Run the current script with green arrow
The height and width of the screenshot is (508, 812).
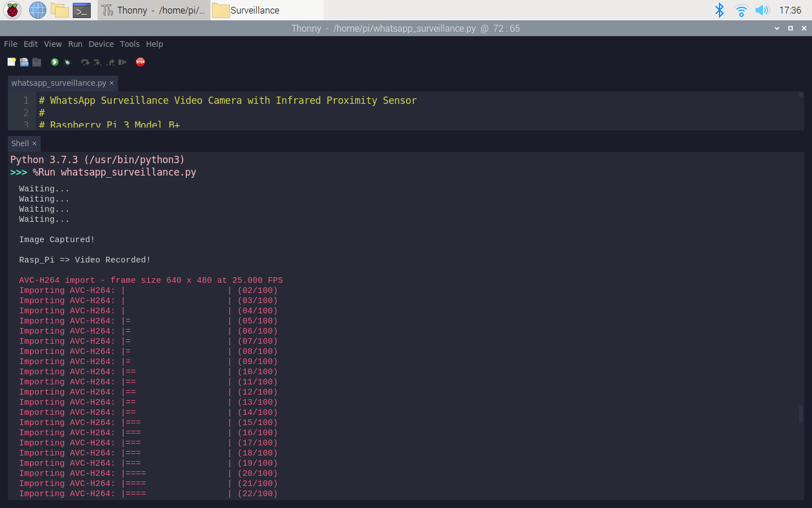(55, 62)
